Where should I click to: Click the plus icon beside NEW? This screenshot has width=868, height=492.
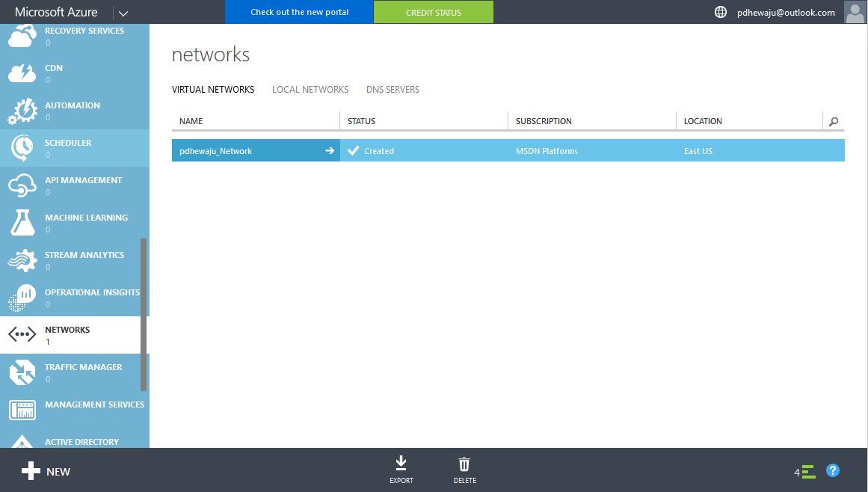click(x=31, y=471)
